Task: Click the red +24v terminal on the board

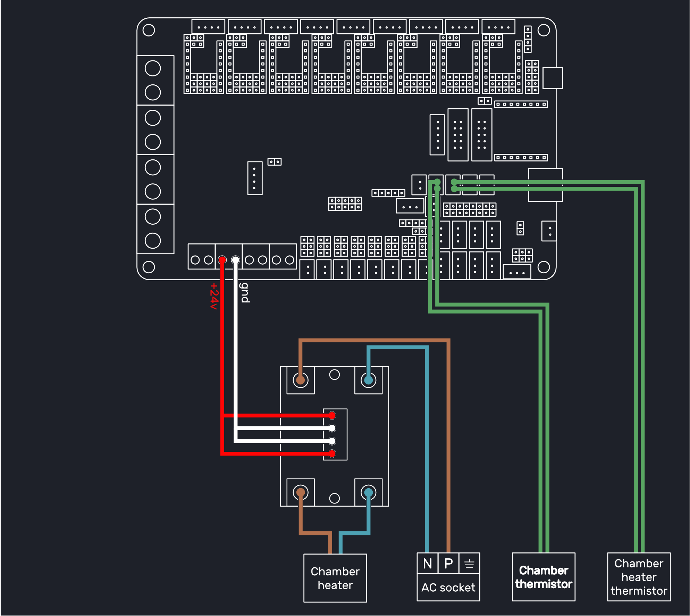Action: pos(222,260)
